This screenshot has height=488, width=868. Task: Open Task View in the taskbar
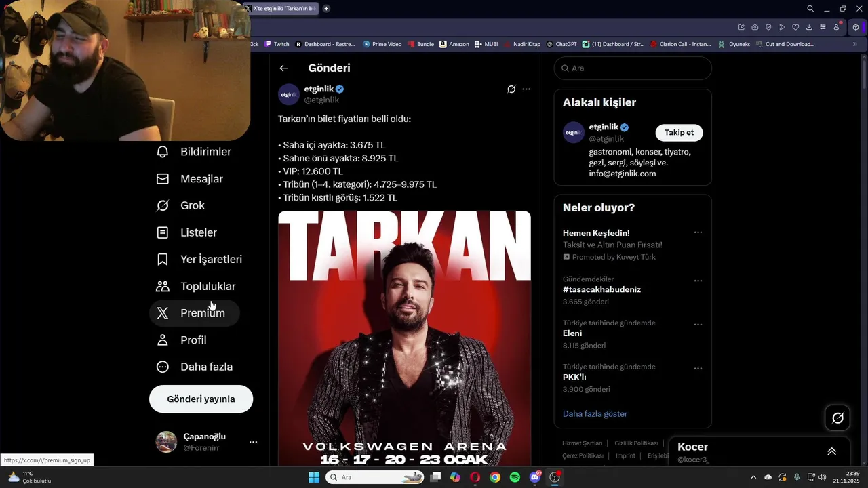pos(435,477)
